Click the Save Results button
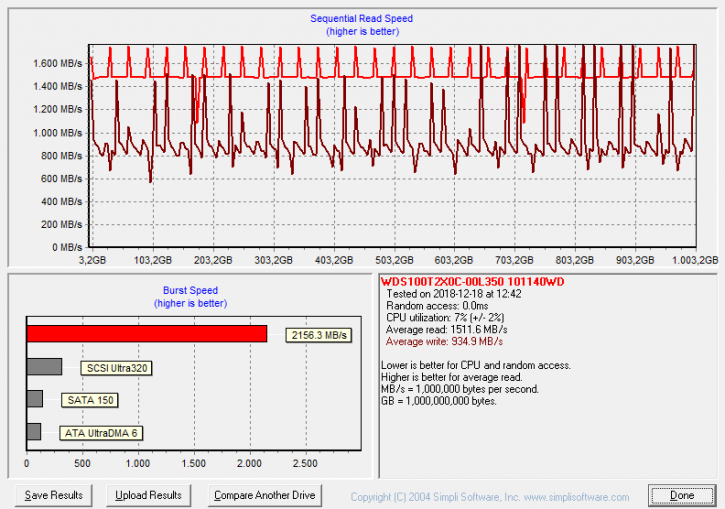Screen dimensions: 725x509 pyautogui.click(x=54, y=496)
